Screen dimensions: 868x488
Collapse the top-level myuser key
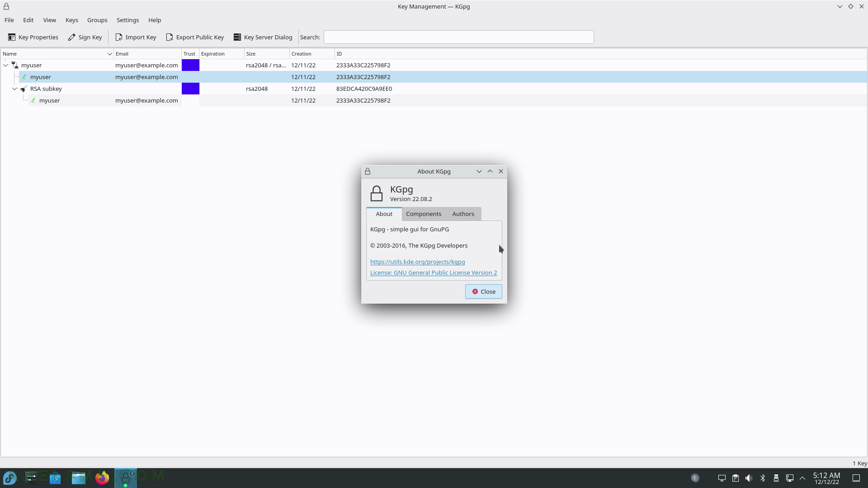tap(6, 65)
